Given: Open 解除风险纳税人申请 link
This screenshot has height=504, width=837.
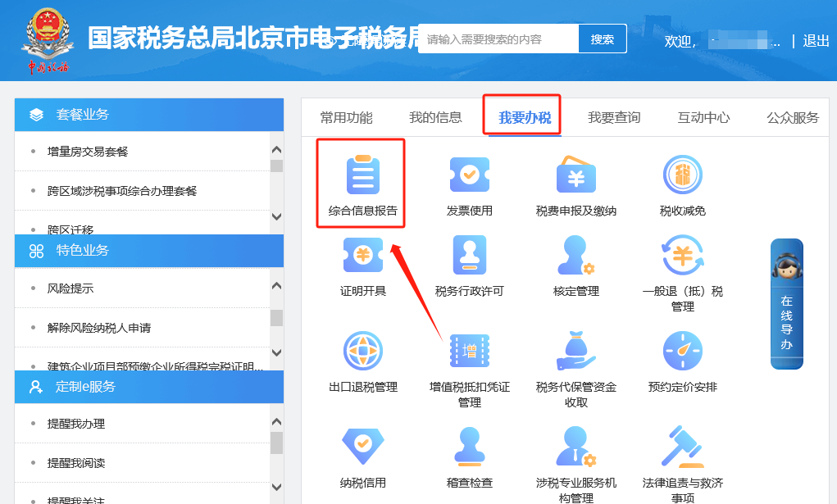Looking at the screenshot, I should [99, 328].
